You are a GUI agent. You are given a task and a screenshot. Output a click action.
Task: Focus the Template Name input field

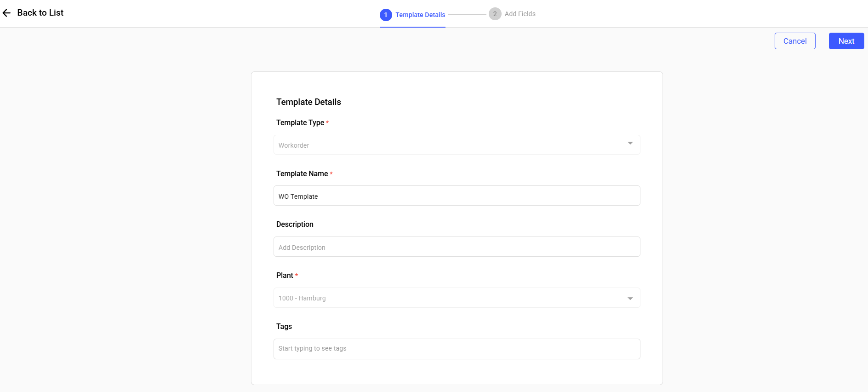457,196
